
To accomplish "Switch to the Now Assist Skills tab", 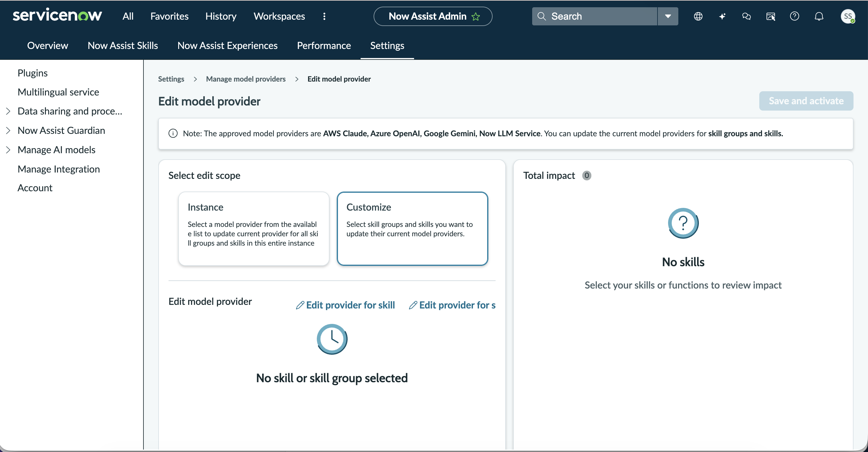I will click(123, 46).
